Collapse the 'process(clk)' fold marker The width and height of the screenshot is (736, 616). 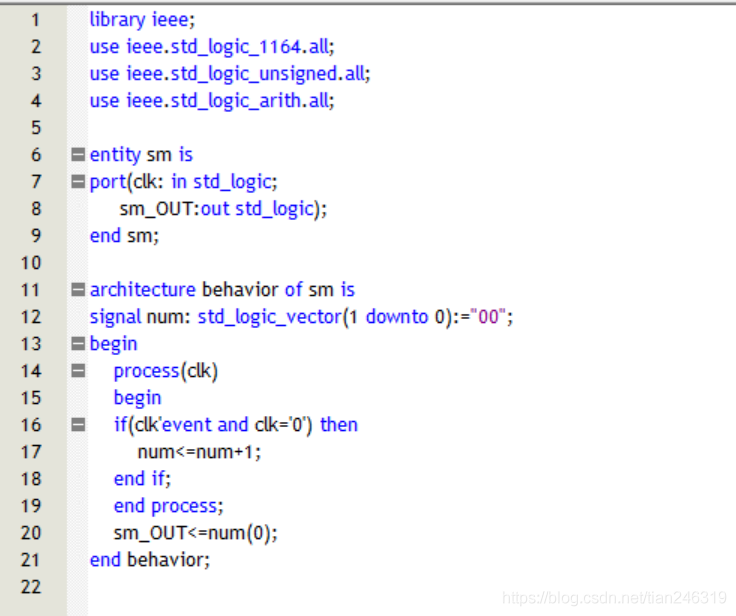(x=78, y=371)
